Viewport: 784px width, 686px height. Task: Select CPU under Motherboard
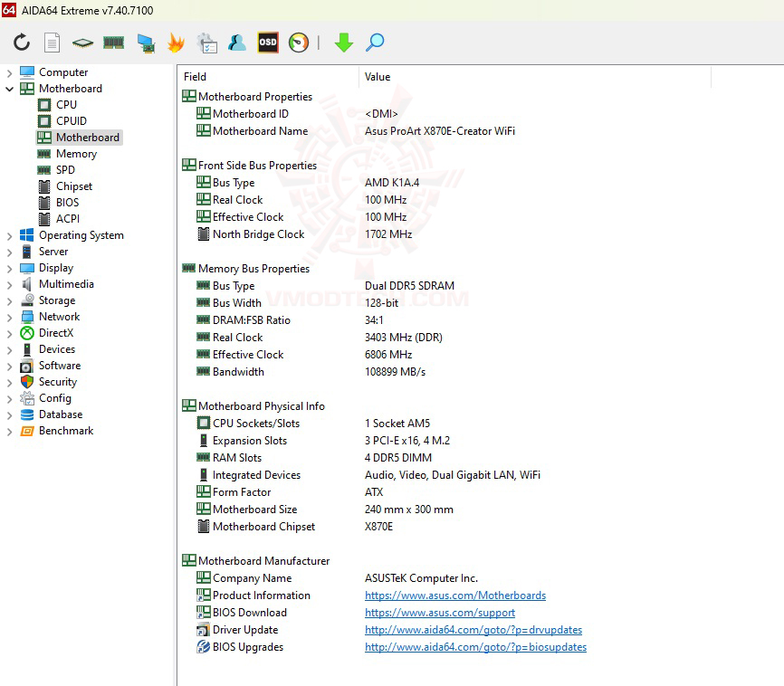click(66, 105)
